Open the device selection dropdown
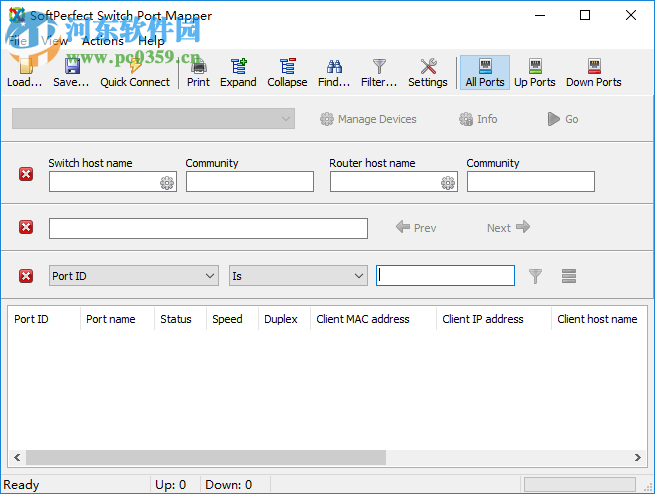 [x=153, y=119]
